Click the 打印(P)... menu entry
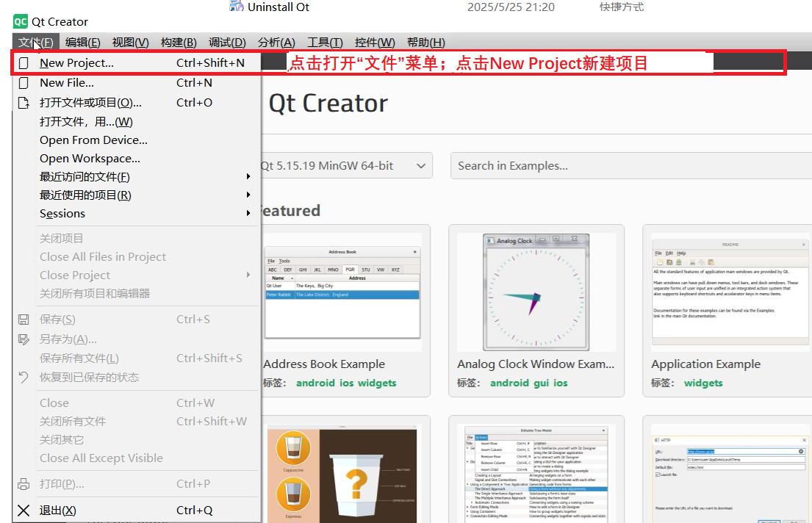Screen dimensions: 812x523 tap(137, 483)
